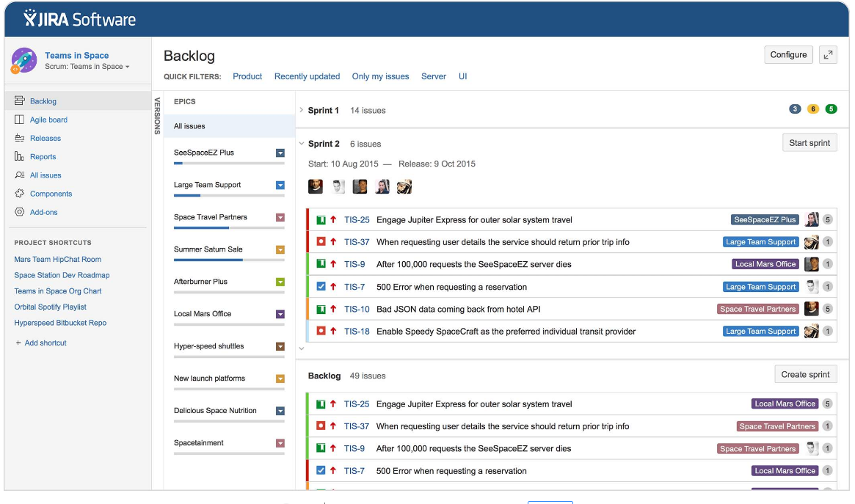Click the Components puzzle icon in sidebar
The image size is (855, 504).
pos(20,194)
